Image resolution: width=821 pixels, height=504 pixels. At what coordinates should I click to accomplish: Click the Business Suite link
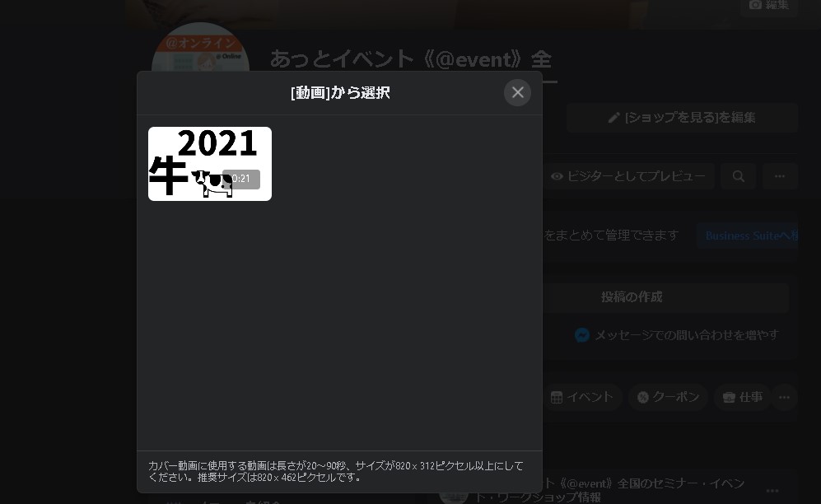tap(748, 236)
